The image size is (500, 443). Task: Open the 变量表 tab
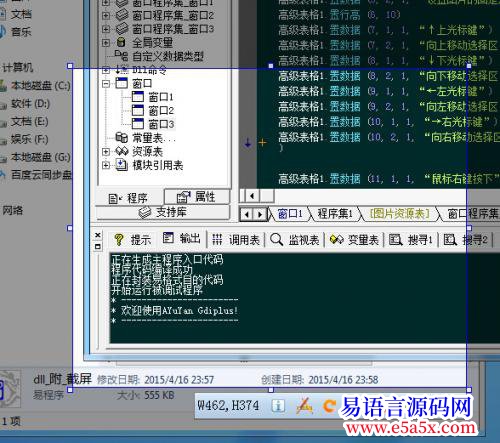pos(354,240)
